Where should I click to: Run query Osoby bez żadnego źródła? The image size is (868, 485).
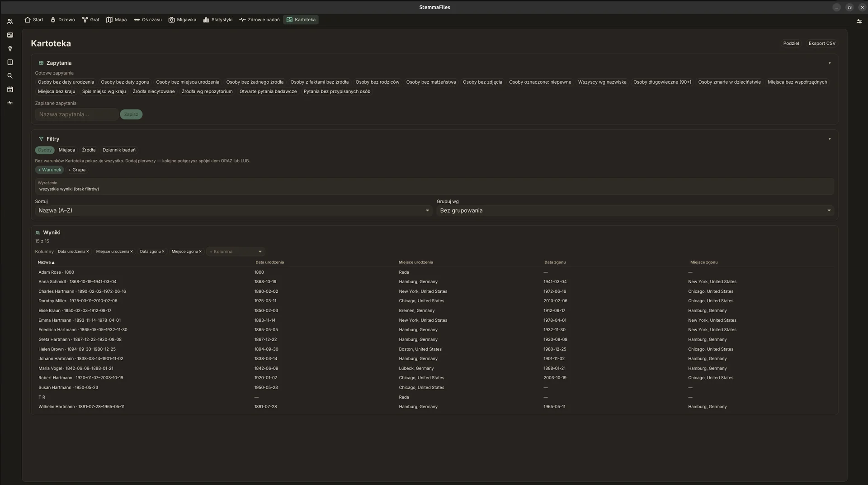coord(255,82)
